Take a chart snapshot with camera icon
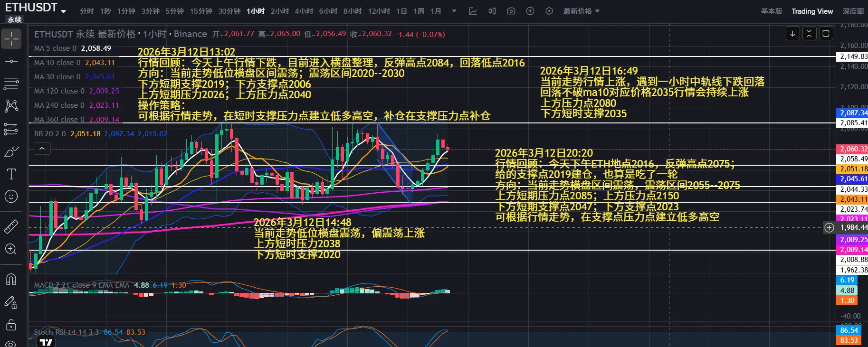 511,11
